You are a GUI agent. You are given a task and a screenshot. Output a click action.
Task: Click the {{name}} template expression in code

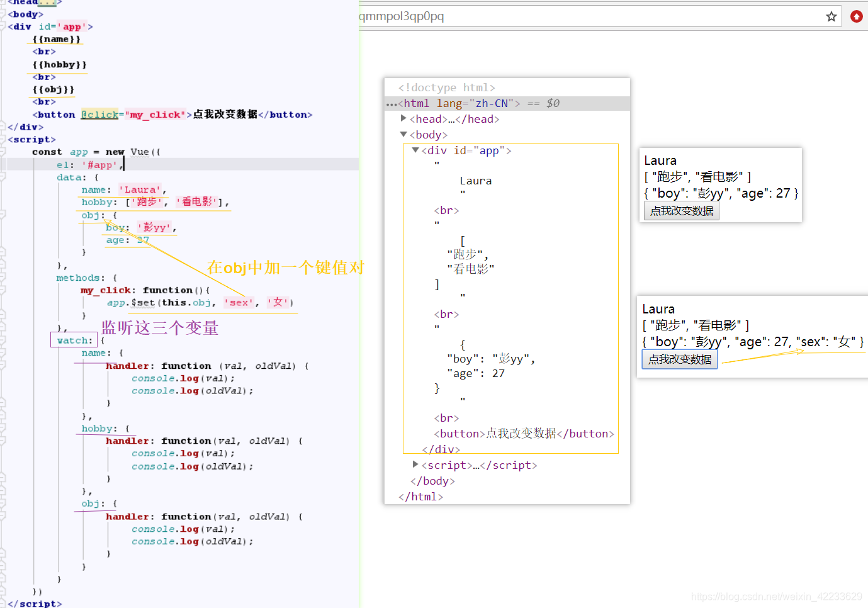[57, 39]
